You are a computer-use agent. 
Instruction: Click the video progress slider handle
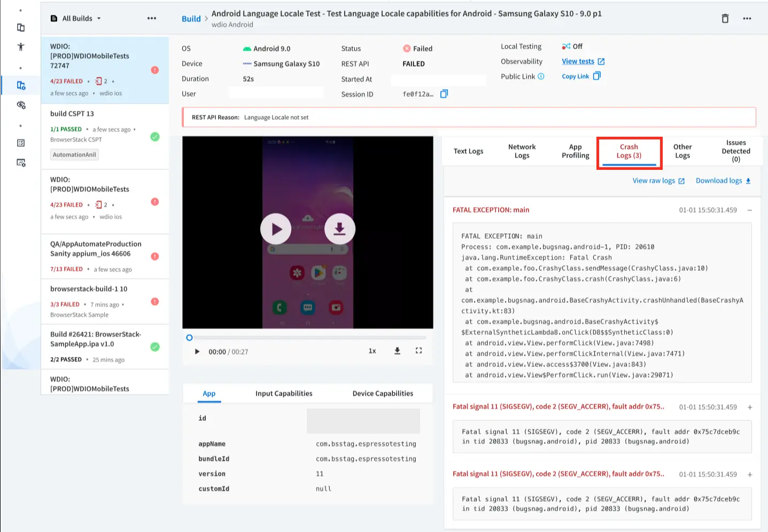click(189, 338)
